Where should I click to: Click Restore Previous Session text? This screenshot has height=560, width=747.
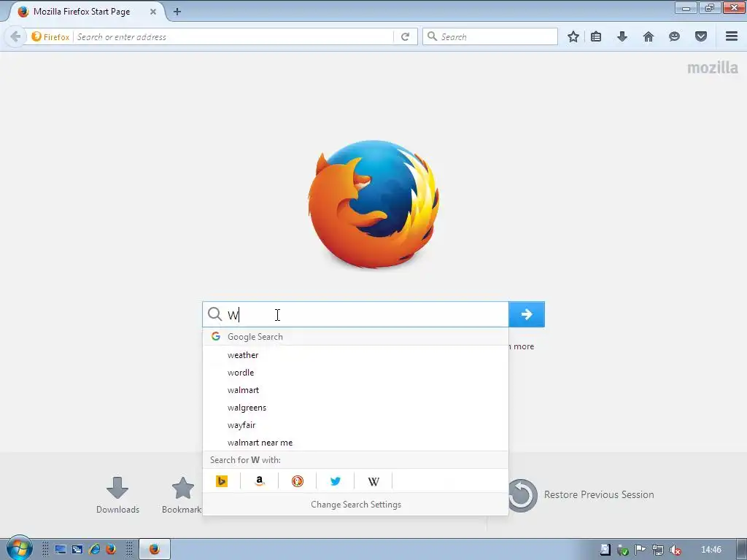click(x=599, y=495)
